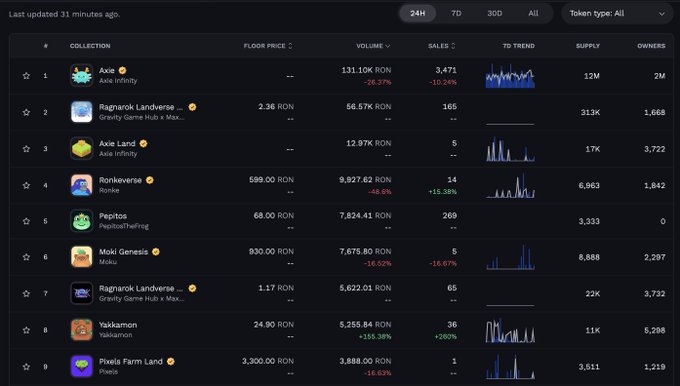Star the Moki Genesis collection

(26, 257)
